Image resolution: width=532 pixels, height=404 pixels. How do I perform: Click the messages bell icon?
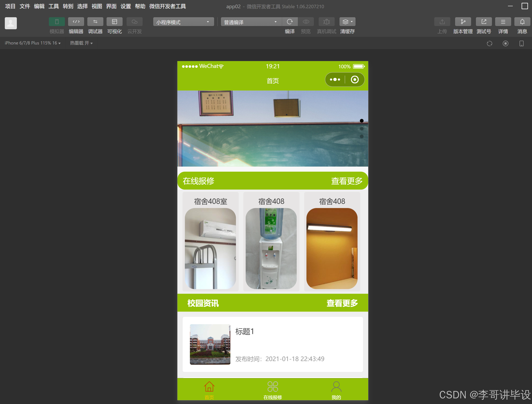click(522, 22)
